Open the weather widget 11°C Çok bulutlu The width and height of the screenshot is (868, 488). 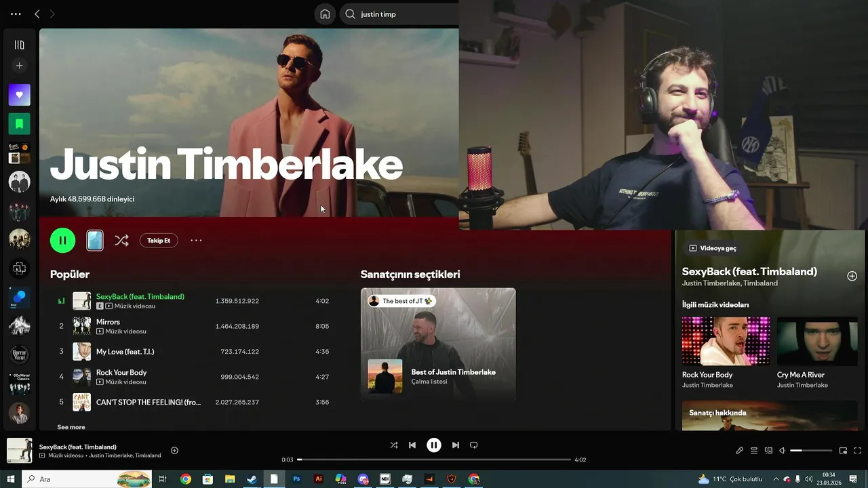[x=730, y=479]
